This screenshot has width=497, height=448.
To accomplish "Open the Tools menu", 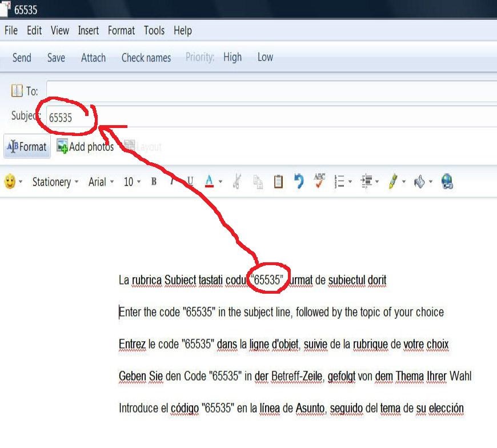I will tap(154, 30).
